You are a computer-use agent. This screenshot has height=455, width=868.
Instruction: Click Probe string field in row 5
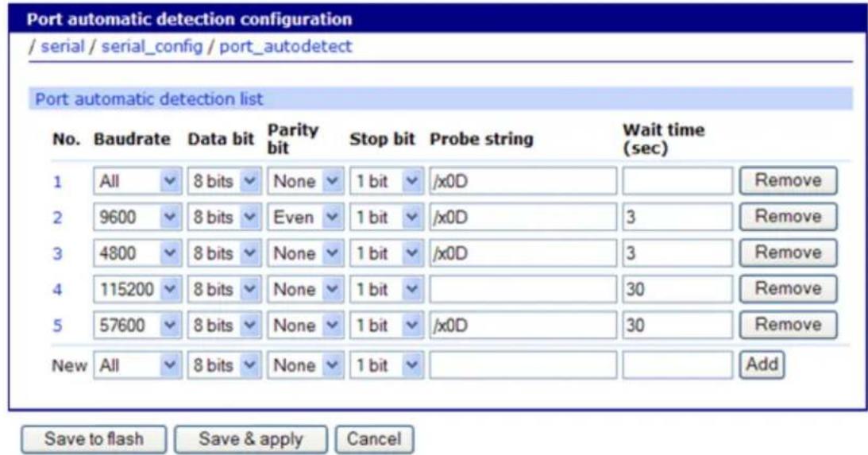523,325
